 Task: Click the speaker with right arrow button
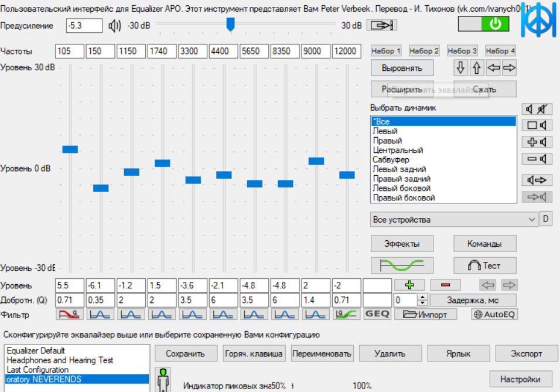point(537,180)
